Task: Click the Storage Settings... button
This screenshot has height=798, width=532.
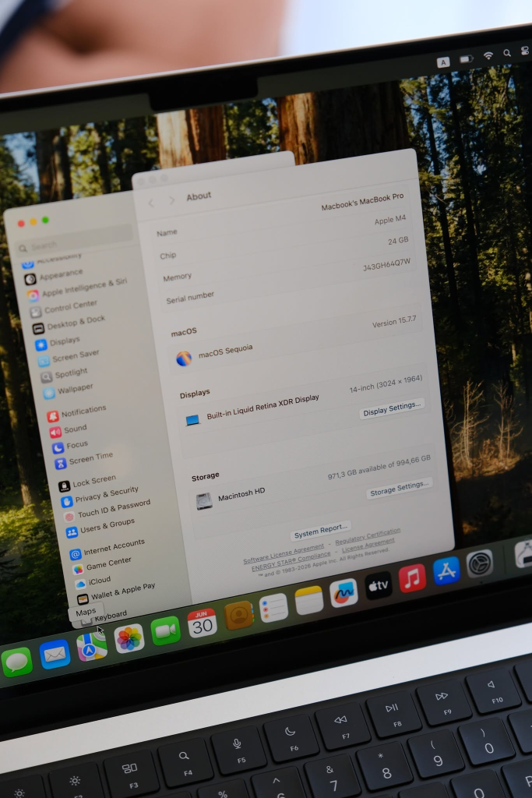Action: (x=400, y=489)
